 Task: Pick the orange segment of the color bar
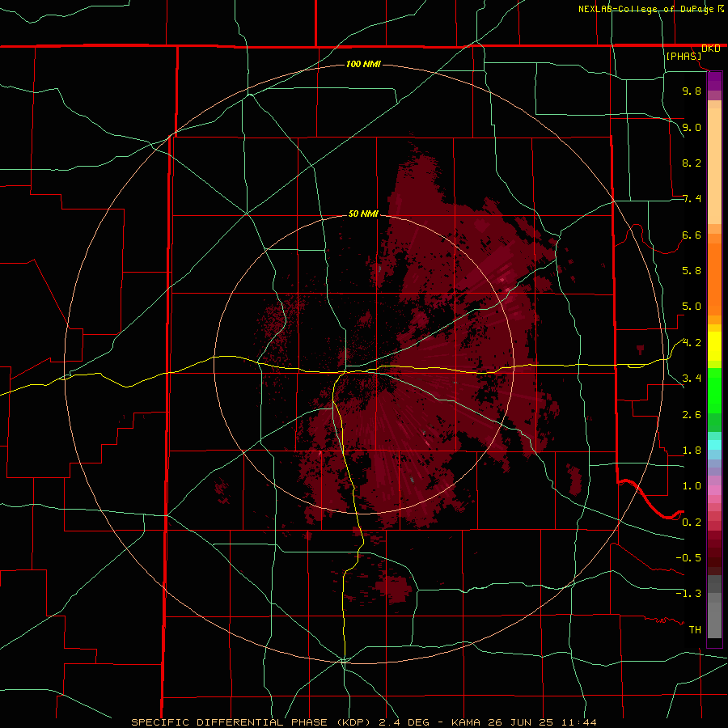coord(714,279)
